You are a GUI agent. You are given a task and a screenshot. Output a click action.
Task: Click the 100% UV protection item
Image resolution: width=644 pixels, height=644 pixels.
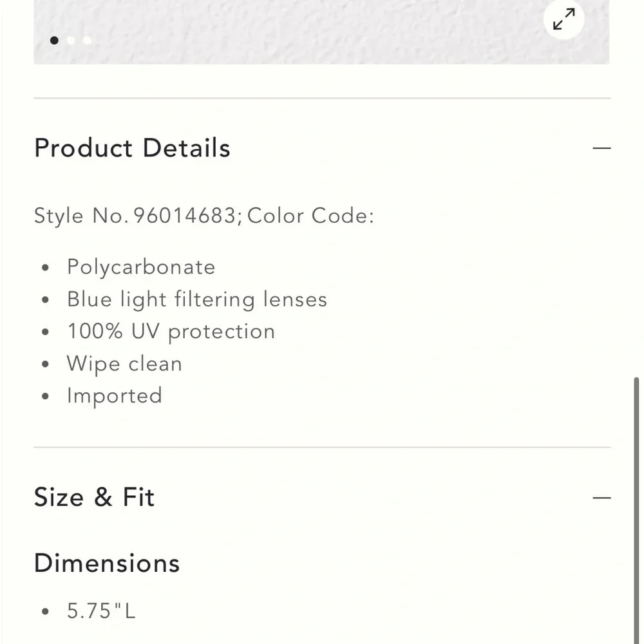coord(171,332)
